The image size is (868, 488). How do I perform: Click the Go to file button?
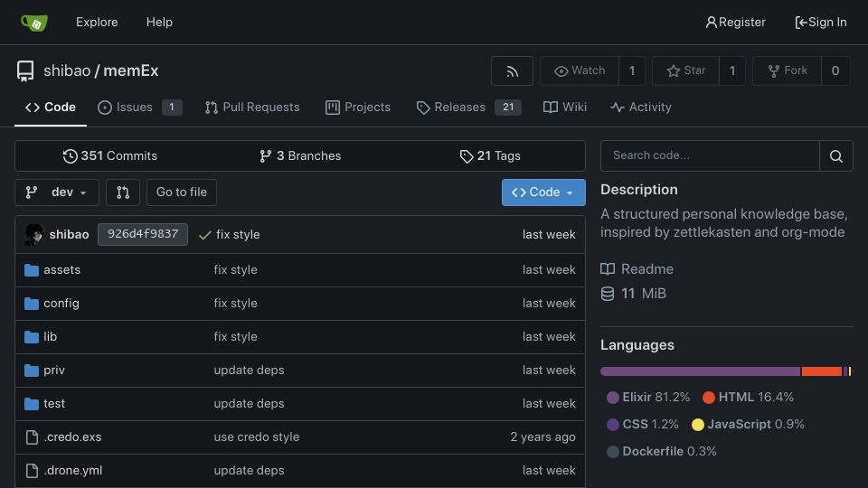point(182,192)
